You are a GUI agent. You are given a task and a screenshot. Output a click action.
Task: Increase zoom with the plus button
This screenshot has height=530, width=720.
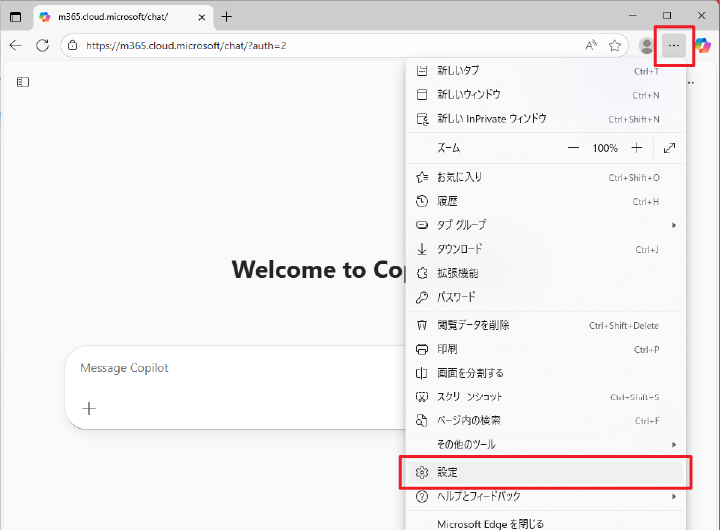click(636, 148)
